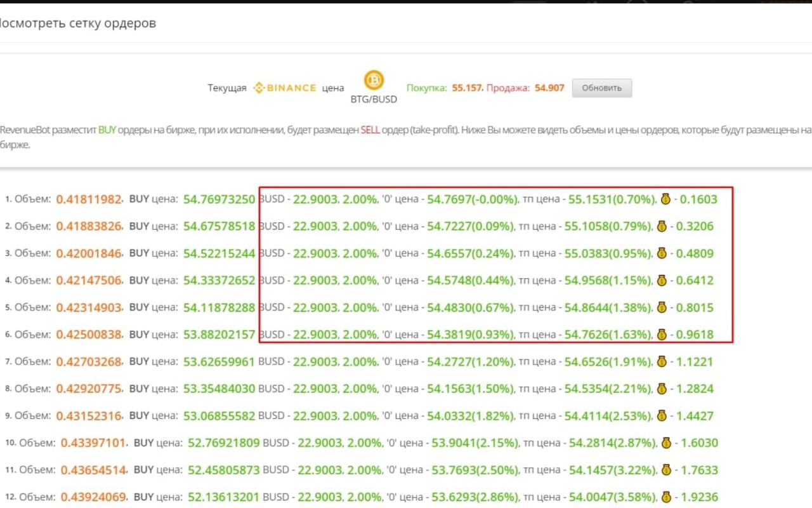Screen dimensions: 812x508
Task: Click take-profit price 55.0383(0.95%)
Action: [x=609, y=253]
